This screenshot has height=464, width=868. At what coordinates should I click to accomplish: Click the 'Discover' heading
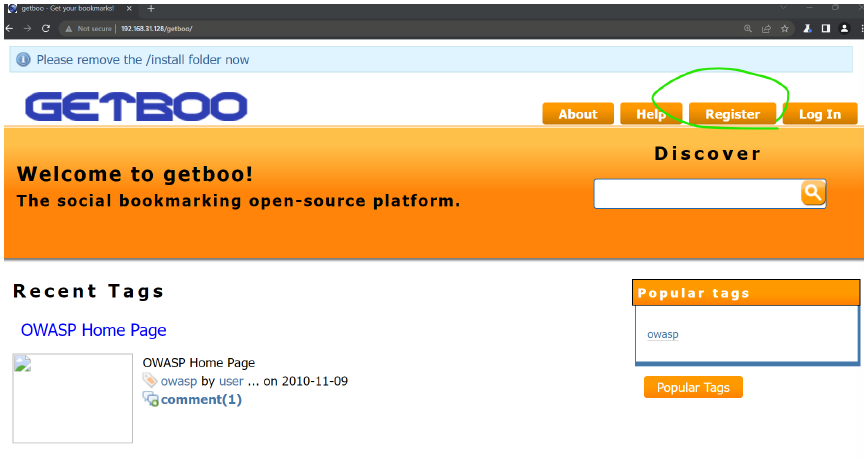tap(707, 153)
